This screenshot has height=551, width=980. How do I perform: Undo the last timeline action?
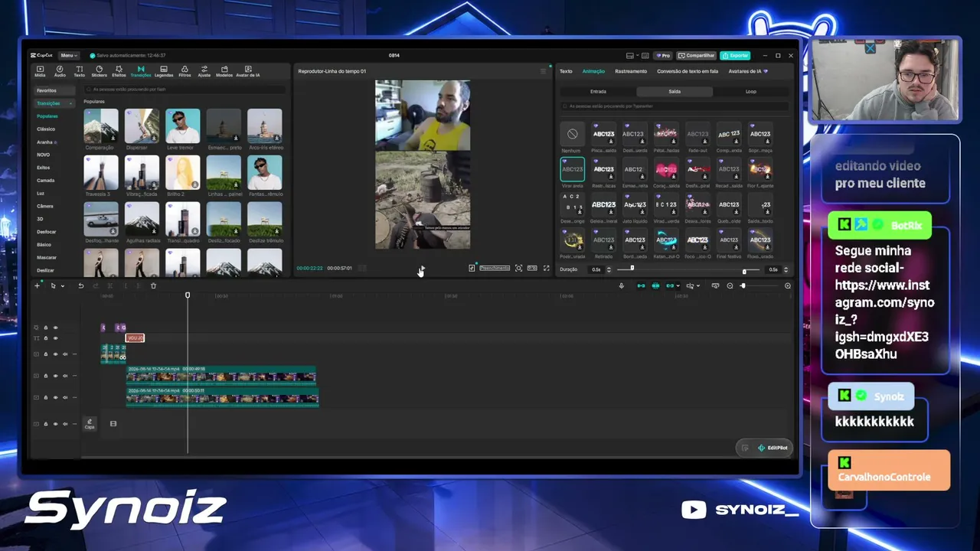(x=81, y=285)
